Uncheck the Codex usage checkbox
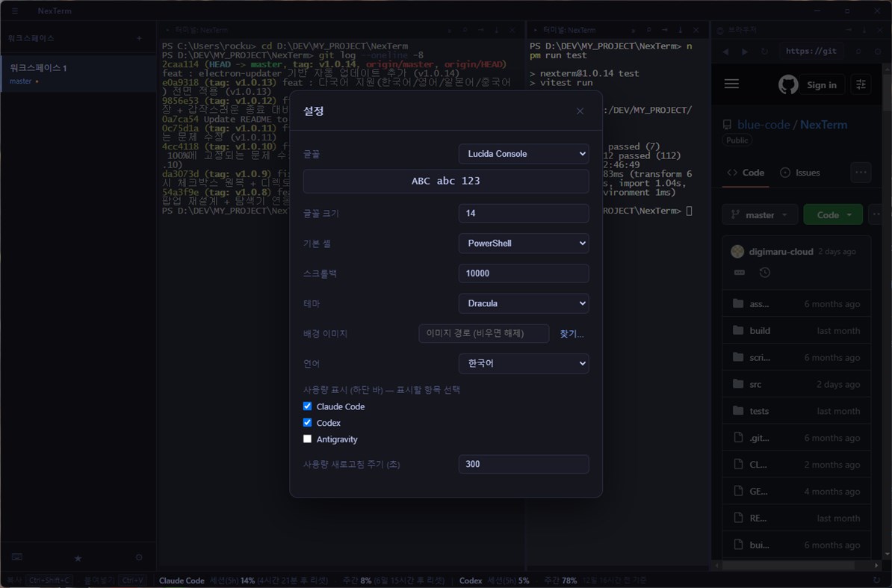Screen dimensions: 892x588 307,423
